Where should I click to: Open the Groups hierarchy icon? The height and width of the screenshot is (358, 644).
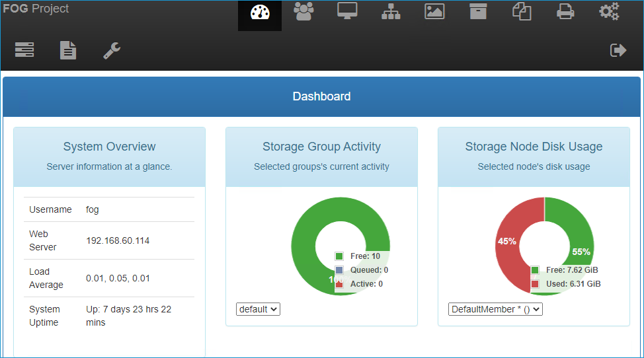391,12
